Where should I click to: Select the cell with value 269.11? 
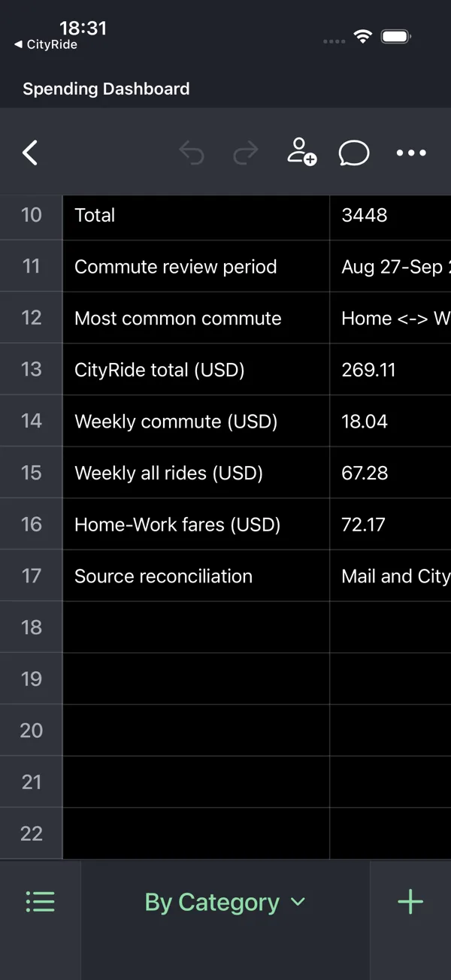coord(390,370)
